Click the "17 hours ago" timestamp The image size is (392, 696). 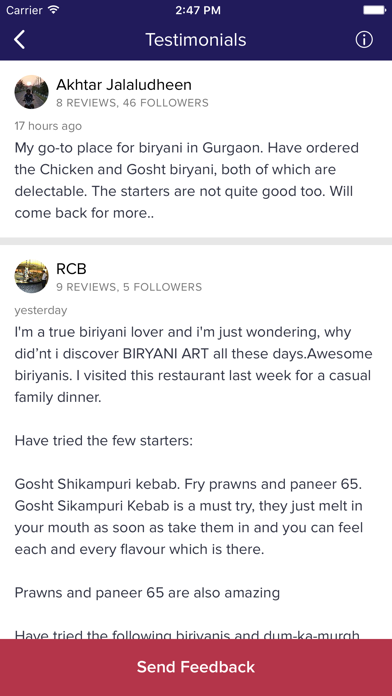[x=48, y=126]
